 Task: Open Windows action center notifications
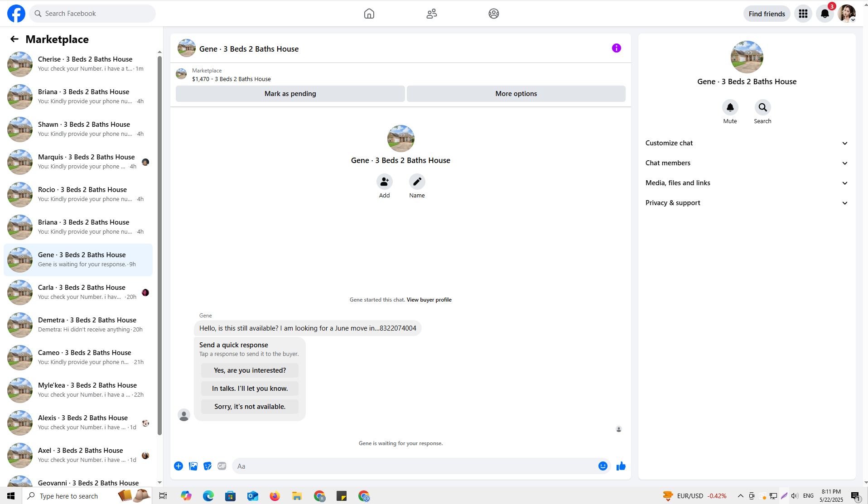[x=855, y=496]
